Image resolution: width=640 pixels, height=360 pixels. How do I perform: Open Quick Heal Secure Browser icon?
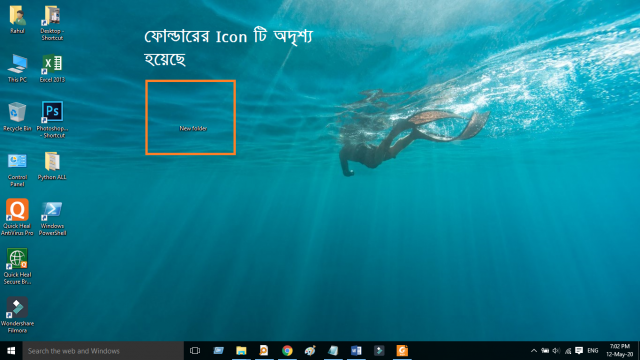point(17,259)
